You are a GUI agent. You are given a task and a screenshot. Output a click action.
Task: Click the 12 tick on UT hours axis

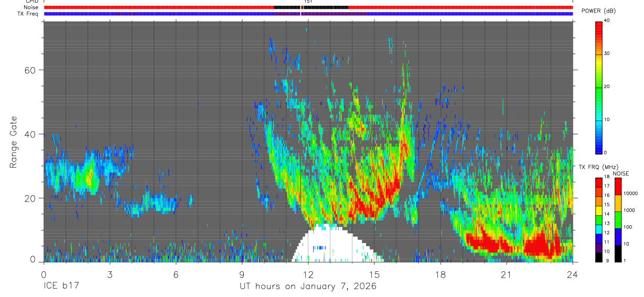[x=308, y=274]
